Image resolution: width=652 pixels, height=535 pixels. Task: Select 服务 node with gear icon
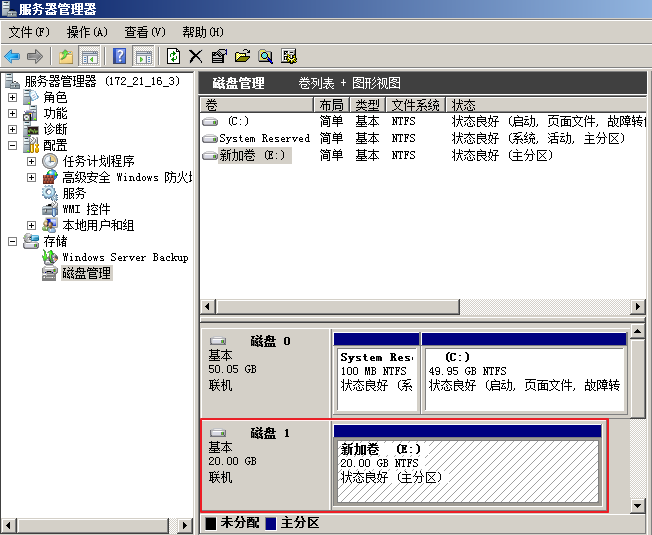[73, 193]
